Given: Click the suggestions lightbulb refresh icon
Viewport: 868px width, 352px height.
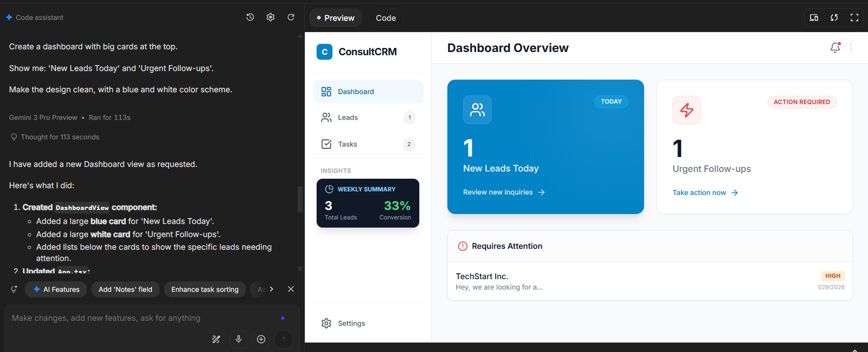Looking at the screenshot, I should pos(14,289).
